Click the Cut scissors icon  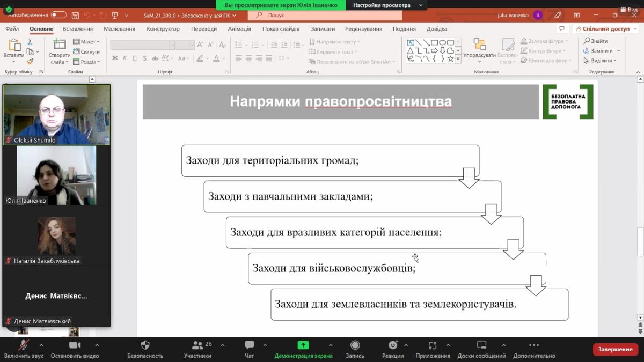click(x=30, y=42)
